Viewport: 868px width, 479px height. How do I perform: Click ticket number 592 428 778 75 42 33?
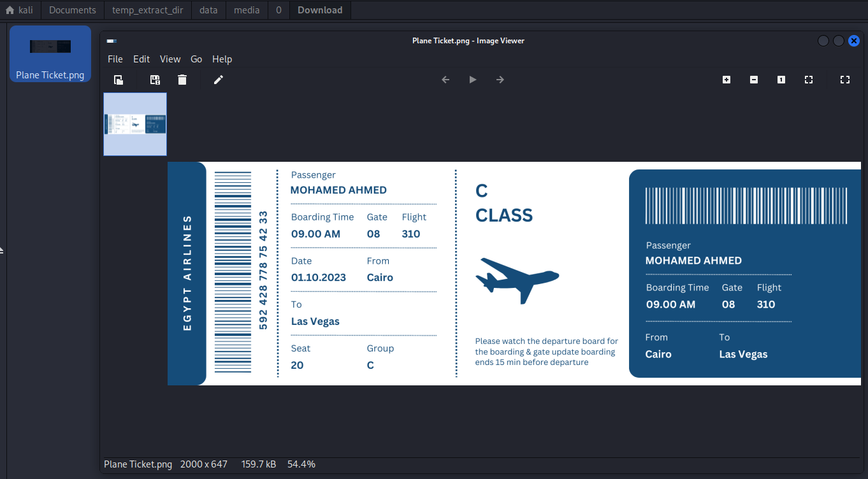(x=263, y=270)
